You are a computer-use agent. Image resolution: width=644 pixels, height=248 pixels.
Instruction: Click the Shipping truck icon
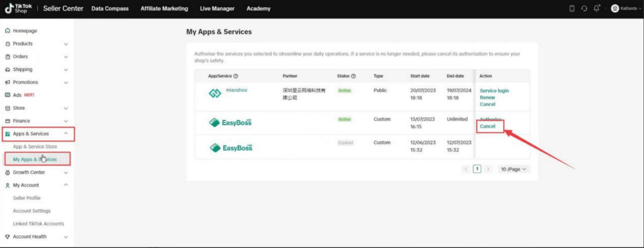click(7, 69)
